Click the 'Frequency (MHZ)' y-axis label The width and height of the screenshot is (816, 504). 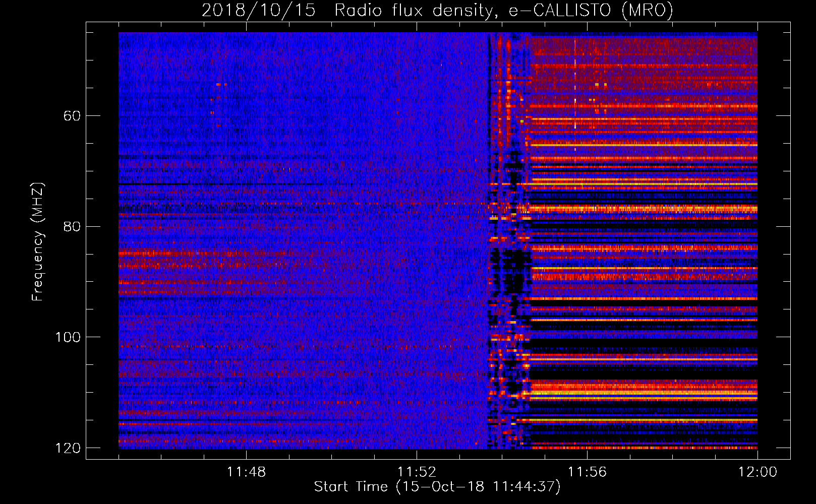(38, 242)
